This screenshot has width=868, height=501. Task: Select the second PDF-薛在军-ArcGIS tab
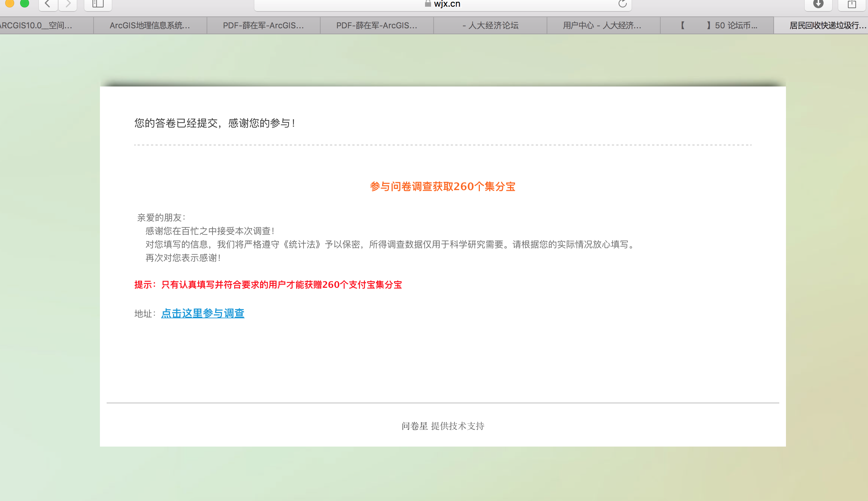coord(377,25)
